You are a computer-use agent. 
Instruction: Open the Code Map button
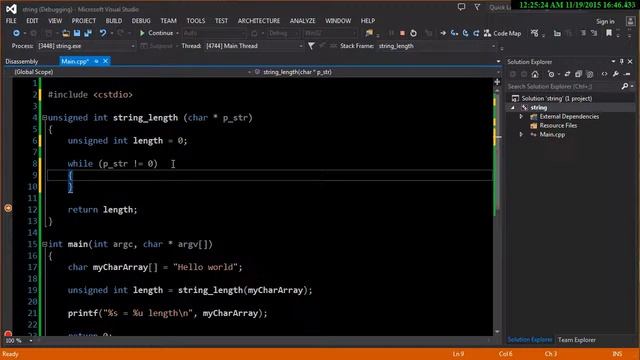pos(502,33)
